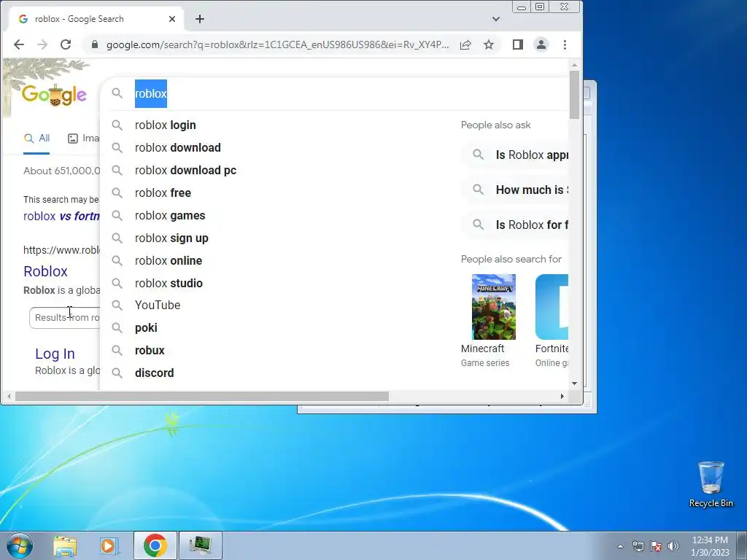This screenshot has height=560, width=747.
Task: Open the Action Center flag icon
Action: click(656, 546)
